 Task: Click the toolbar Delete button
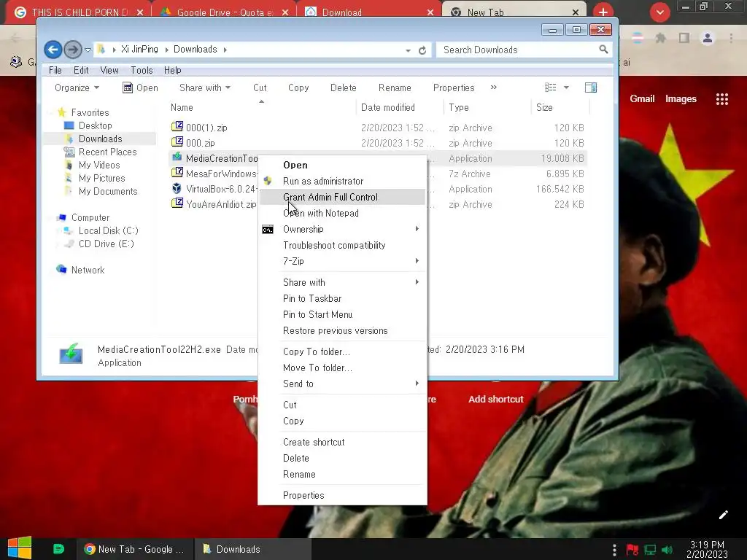(344, 87)
